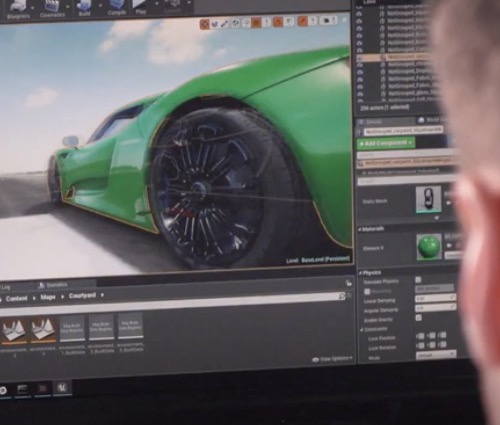Toggle rotation snapping in the viewport toolbar
This screenshot has width=500, height=425.
pos(278,22)
